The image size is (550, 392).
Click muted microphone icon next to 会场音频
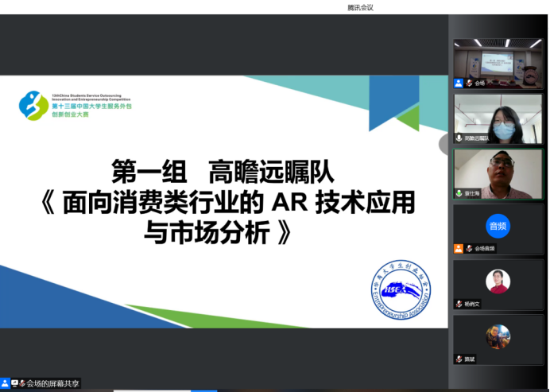click(469, 248)
